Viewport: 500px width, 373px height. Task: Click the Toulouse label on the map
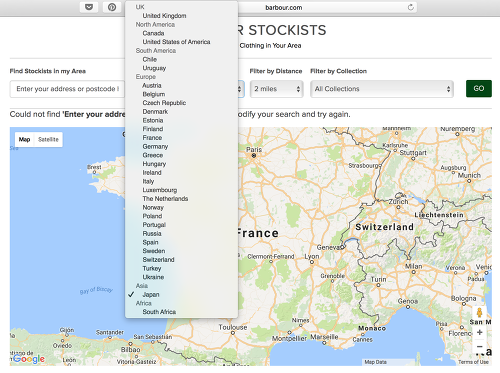(233, 327)
